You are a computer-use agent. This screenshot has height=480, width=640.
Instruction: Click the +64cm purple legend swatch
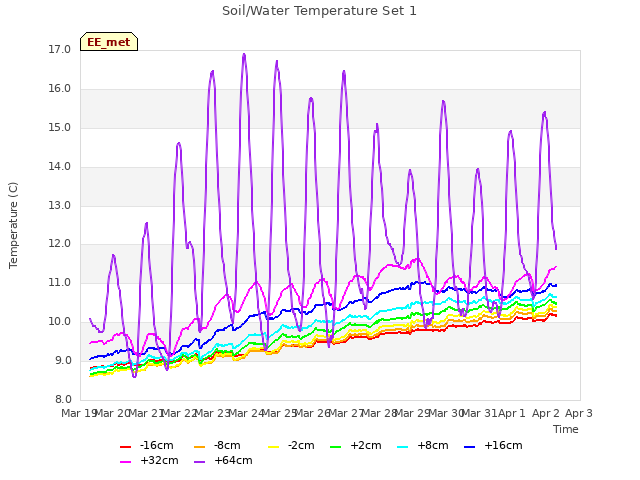point(200,462)
